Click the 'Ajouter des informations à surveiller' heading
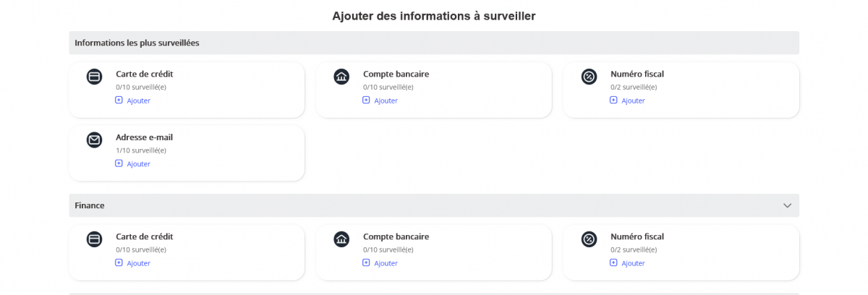This screenshot has width=868, height=295. point(434,16)
